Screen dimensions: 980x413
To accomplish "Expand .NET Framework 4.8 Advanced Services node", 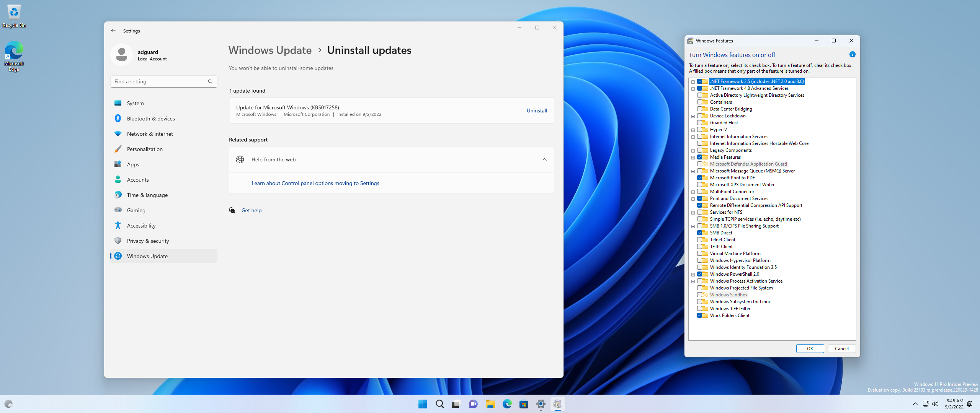I will (693, 89).
